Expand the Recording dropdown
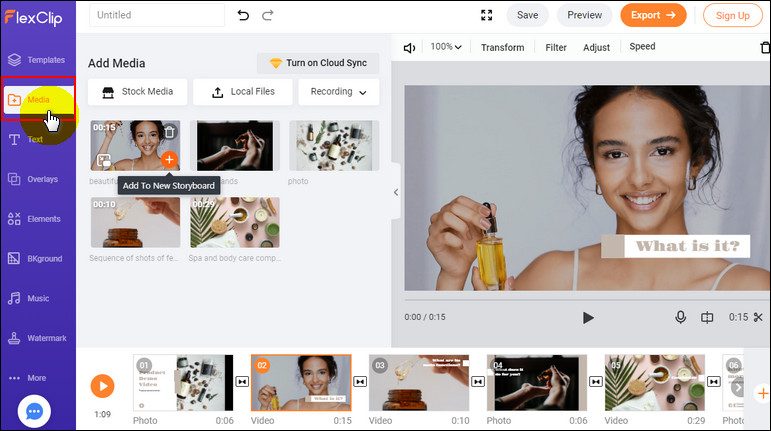Screen dimensions: 771x431 [x=339, y=92]
